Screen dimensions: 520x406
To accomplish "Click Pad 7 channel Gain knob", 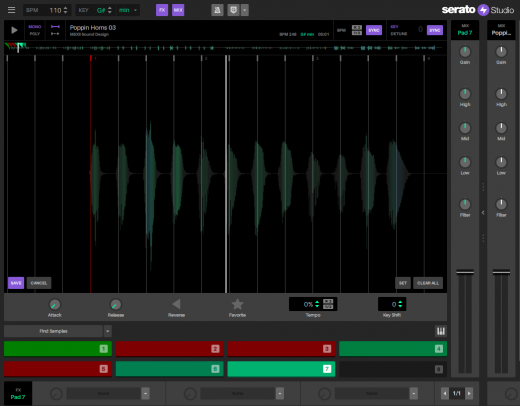I will click(x=465, y=51).
